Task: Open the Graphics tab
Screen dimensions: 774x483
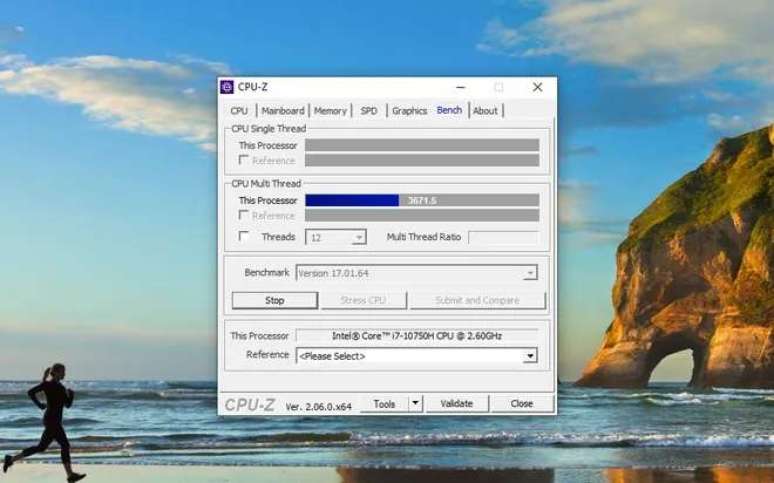Action: 409,111
